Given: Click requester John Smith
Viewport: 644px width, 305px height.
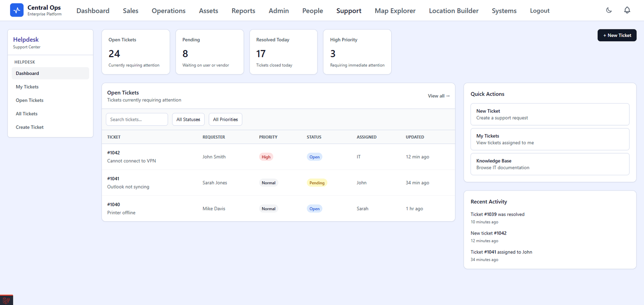Looking at the screenshot, I should click(214, 157).
